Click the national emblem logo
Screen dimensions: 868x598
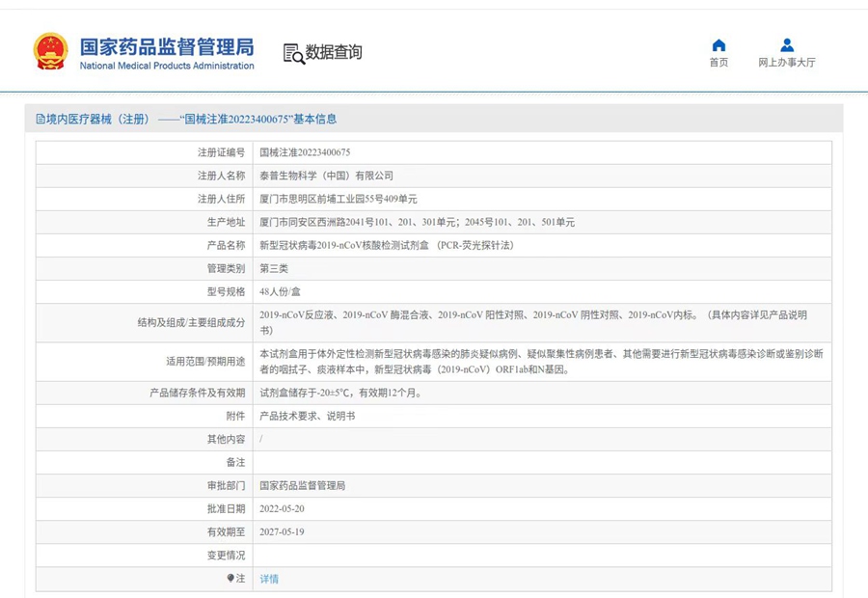coord(51,51)
